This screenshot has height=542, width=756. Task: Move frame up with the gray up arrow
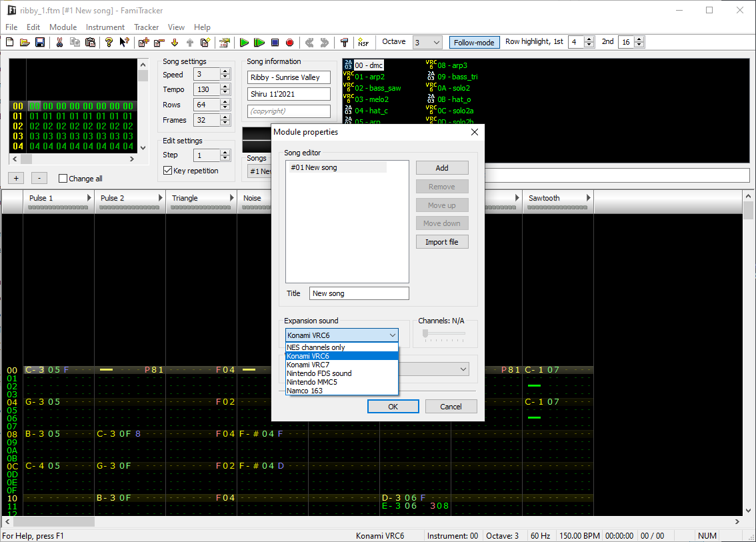190,43
